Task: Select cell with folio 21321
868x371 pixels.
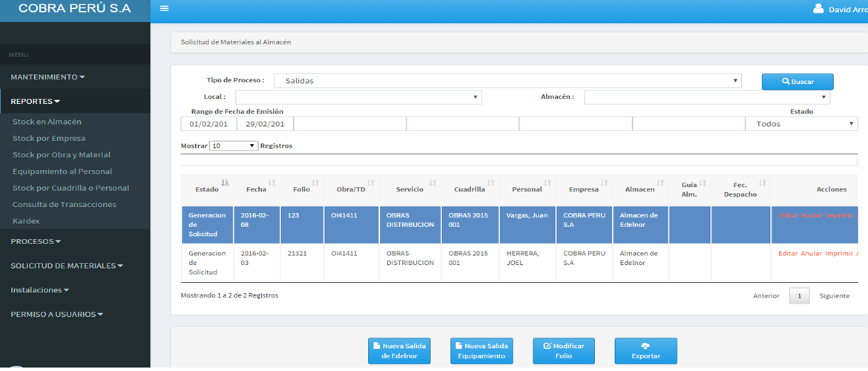Action: [302, 263]
